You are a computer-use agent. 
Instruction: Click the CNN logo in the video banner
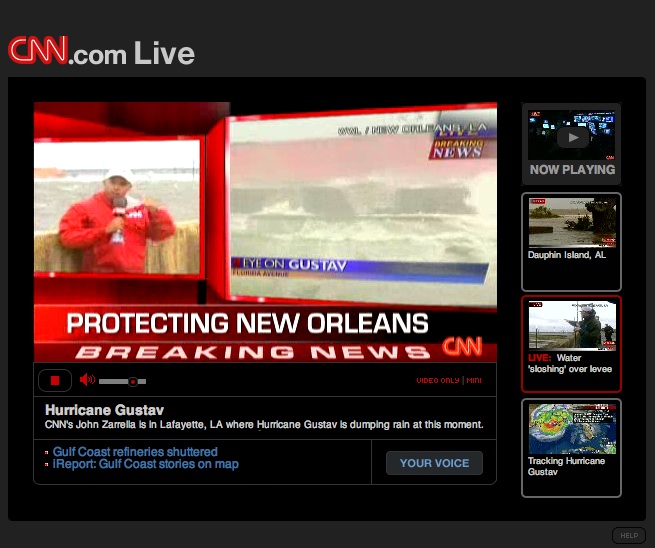pyautogui.click(x=462, y=347)
